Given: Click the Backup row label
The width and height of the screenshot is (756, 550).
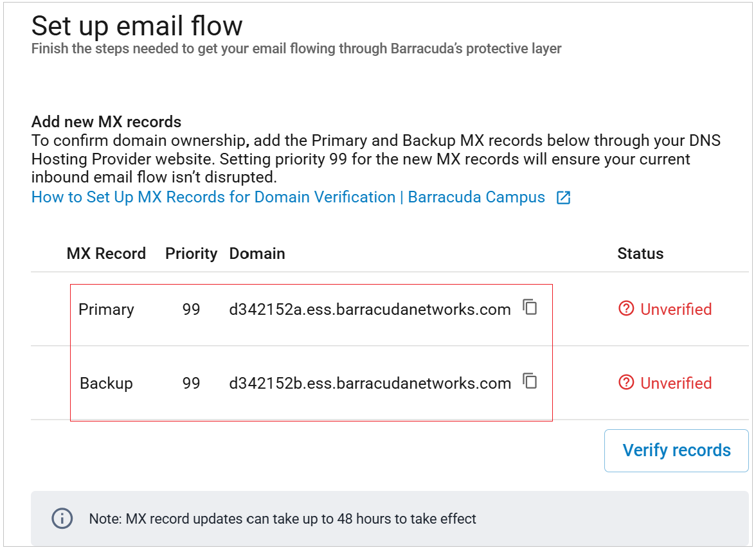Looking at the screenshot, I should [106, 384].
